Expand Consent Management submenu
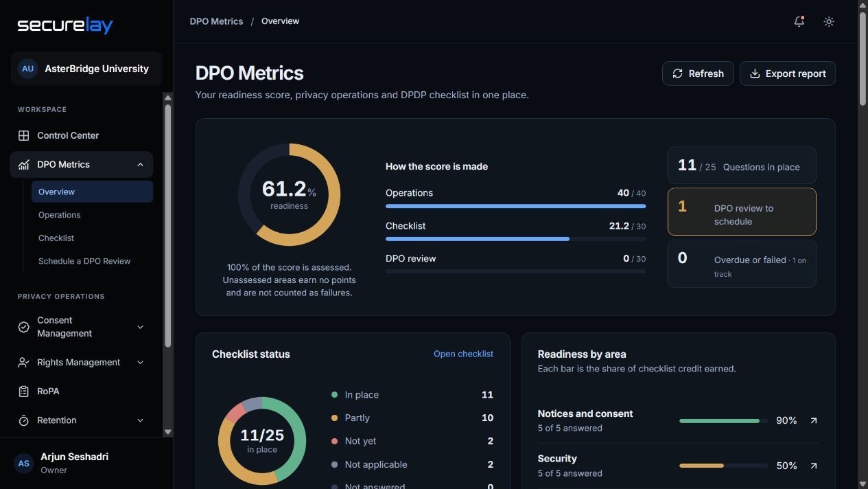The image size is (868, 489). pyautogui.click(x=140, y=327)
